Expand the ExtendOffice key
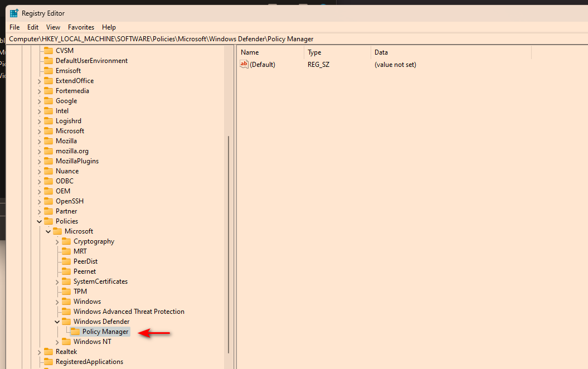Image resolution: width=588 pixels, height=369 pixels. point(39,81)
